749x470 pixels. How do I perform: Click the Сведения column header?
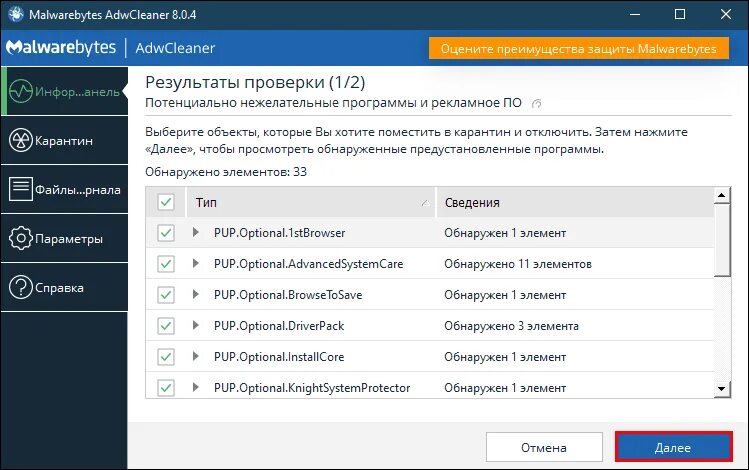pyautogui.click(x=575, y=203)
